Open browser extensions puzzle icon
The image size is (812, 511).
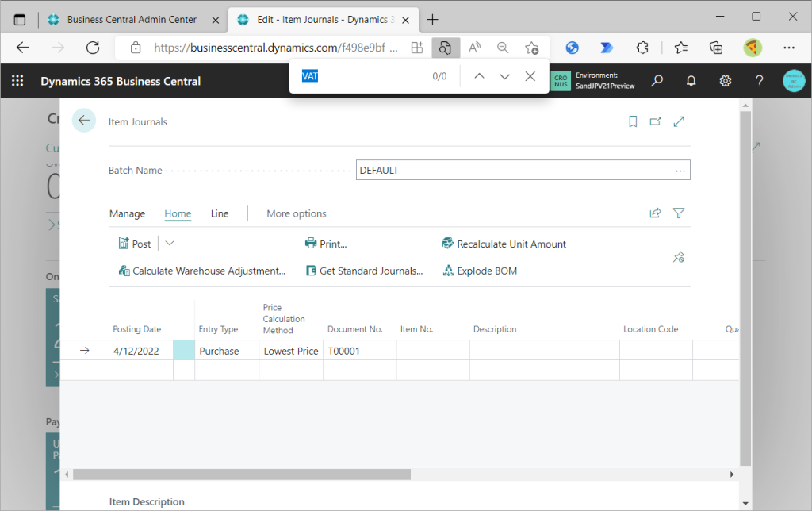(x=642, y=48)
